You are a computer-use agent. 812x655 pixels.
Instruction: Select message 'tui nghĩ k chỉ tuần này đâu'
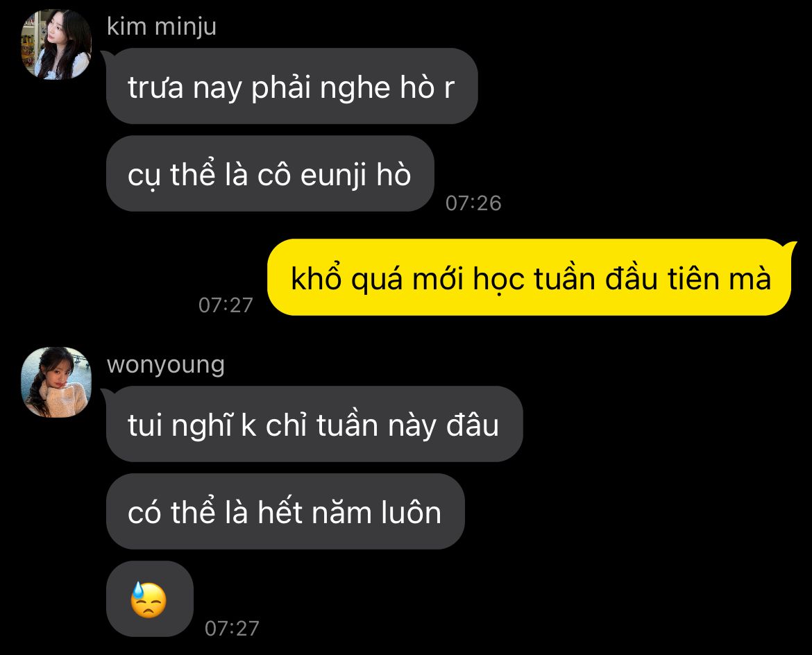click(314, 424)
